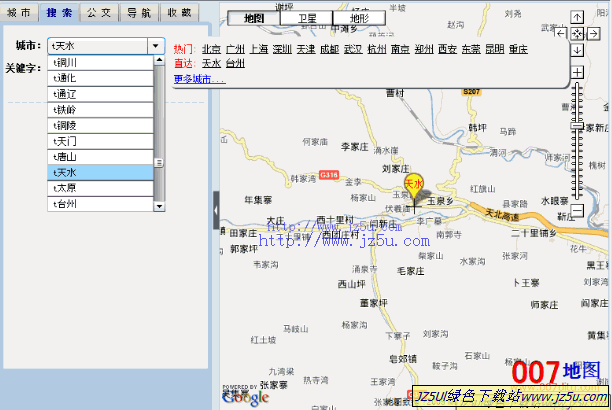
Task: Switch the map to 地图 view
Action: 254,18
